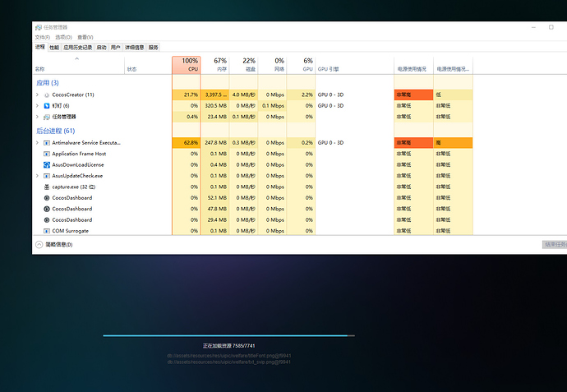The height and width of the screenshot is (392, 567).
Task: Click the COM Surrogate icon
Action: coord(47,231)
